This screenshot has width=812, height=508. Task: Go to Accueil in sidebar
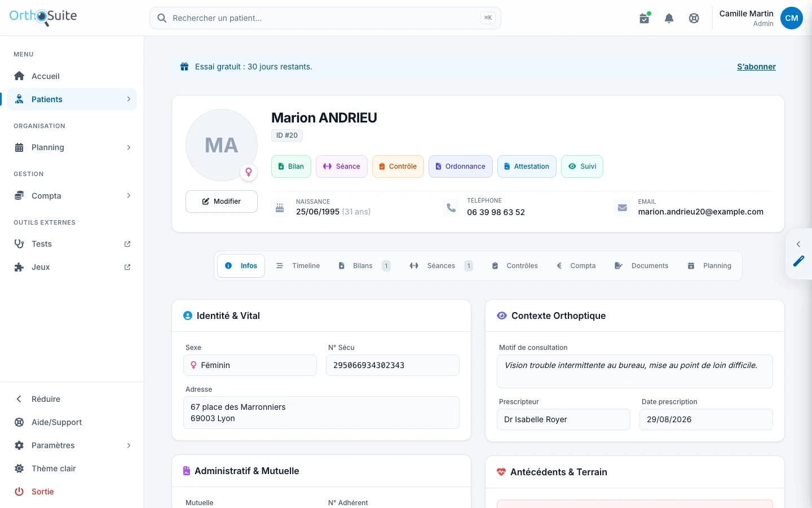pos(72,76)
